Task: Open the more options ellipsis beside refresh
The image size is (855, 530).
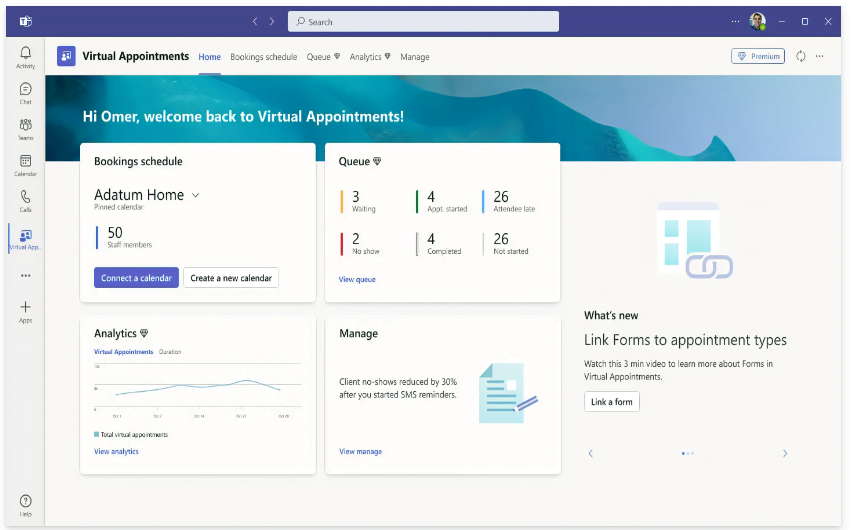Action: [820, 57]
